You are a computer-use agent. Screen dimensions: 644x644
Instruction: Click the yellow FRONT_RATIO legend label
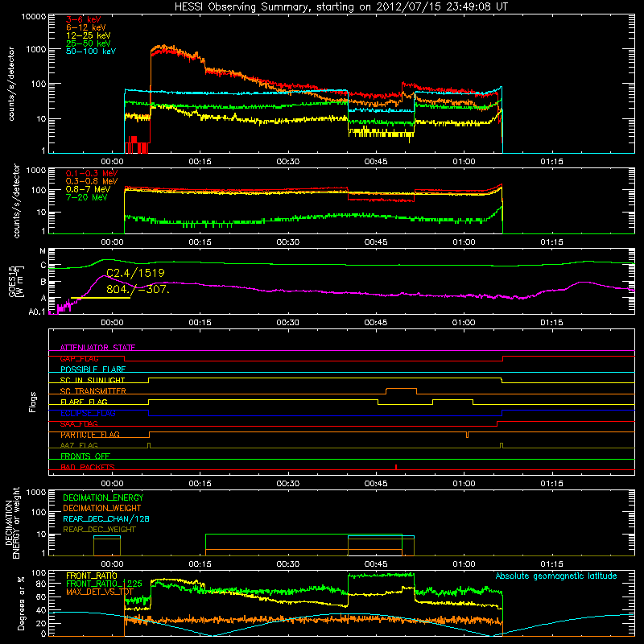pyautogui.click(x=92, y=576)
